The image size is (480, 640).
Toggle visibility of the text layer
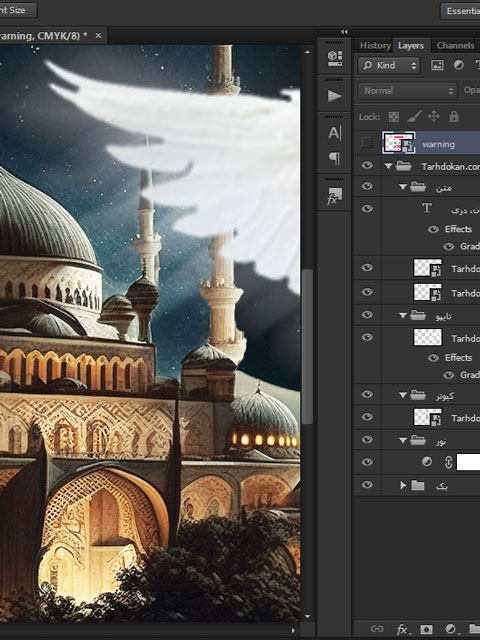(x=367, y=209)
